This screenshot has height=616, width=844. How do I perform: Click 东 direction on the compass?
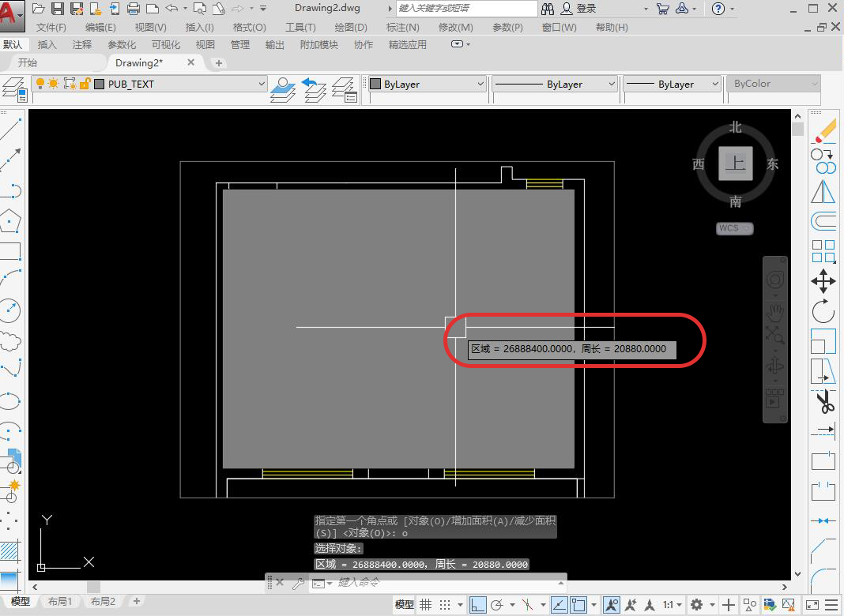[x=772, y=164]
